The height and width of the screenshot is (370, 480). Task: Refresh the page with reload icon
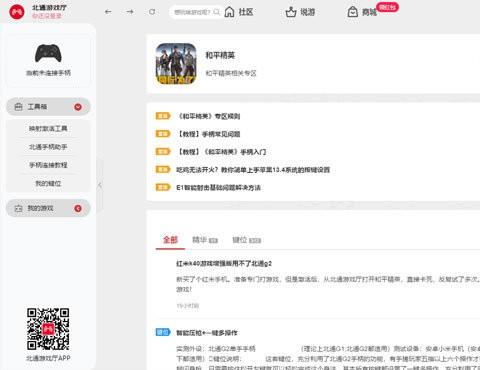[x=152, y=12]
